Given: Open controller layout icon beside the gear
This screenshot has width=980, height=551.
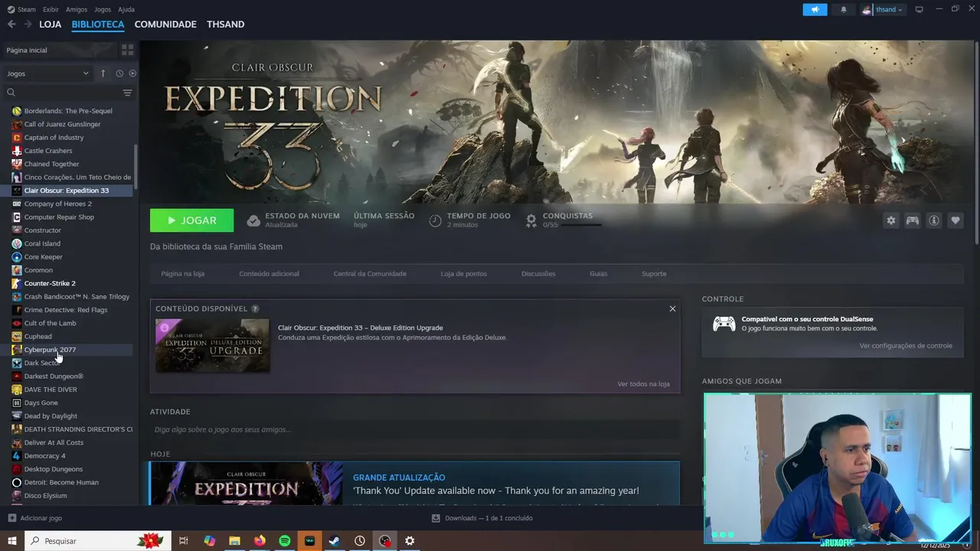Looking at the screenshot, I should (x=913, y=220).
